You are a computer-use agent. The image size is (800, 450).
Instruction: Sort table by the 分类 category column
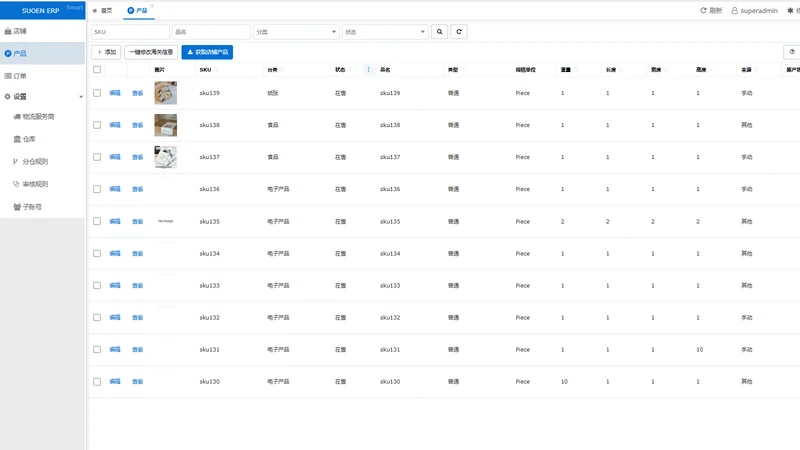[x=282, y=69]
